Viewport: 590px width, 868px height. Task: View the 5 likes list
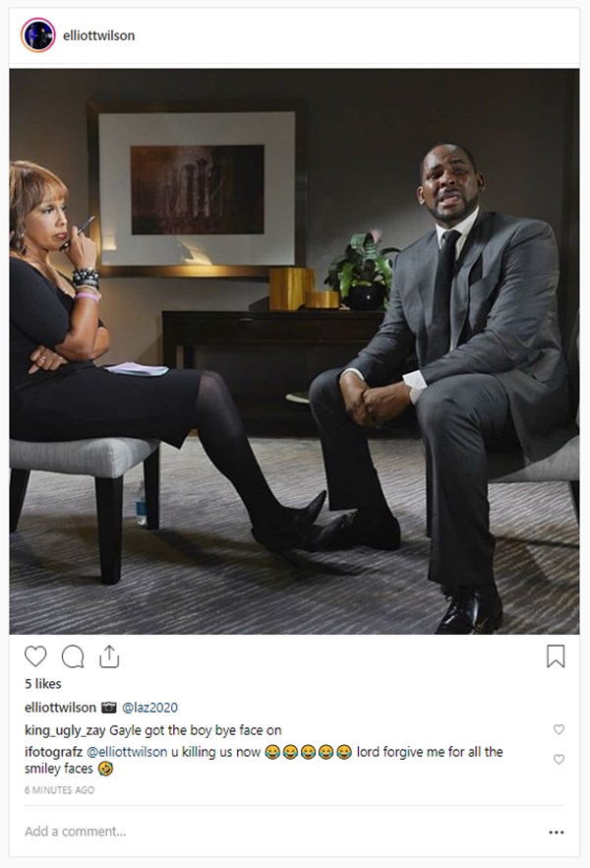tap(42, 684)
